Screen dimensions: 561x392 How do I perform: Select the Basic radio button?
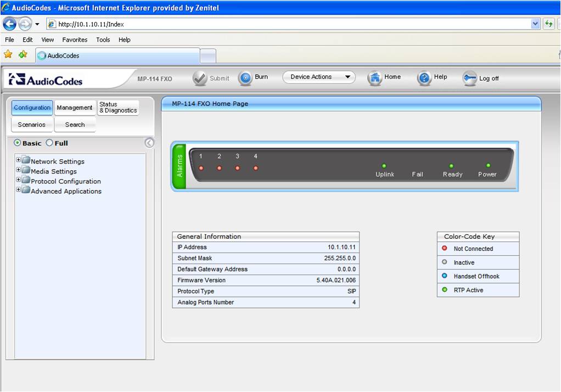(x=18, y=143)
